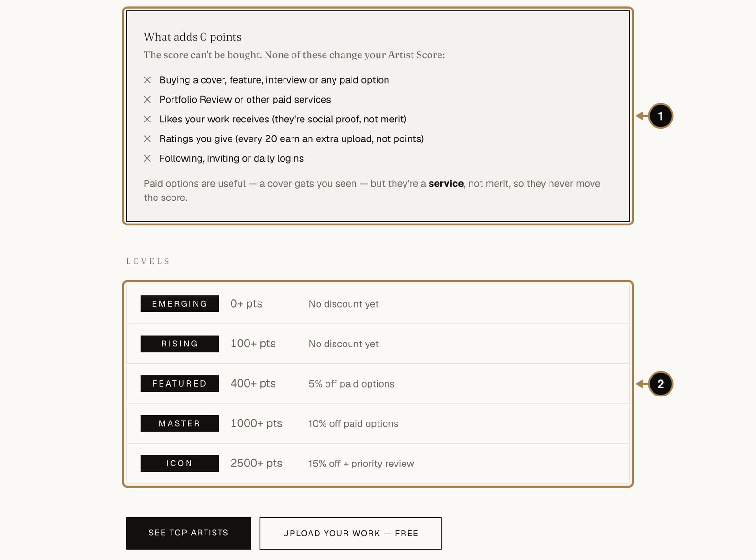Click the X icon beside Ratings you give

tap(147, 138)
